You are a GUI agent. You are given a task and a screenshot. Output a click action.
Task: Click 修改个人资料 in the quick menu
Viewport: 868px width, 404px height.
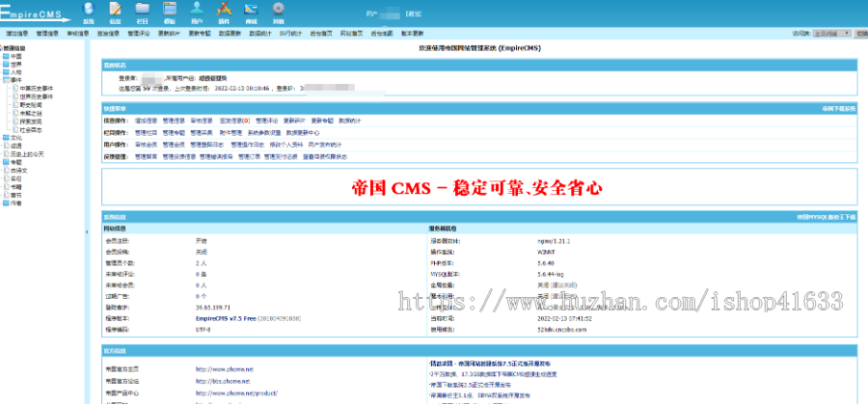click(x=286, y=145)
